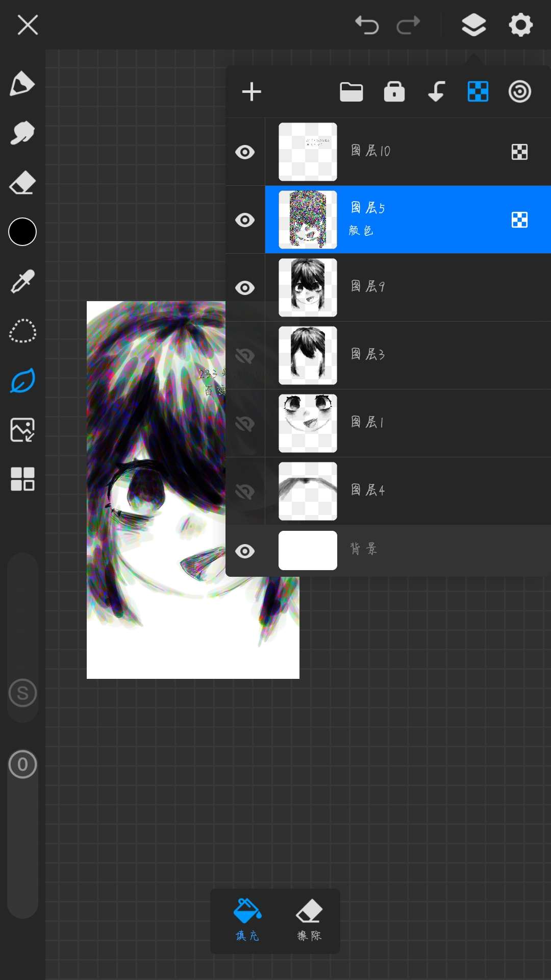Hide layer 图层10 via eye icon

point(245,152)
